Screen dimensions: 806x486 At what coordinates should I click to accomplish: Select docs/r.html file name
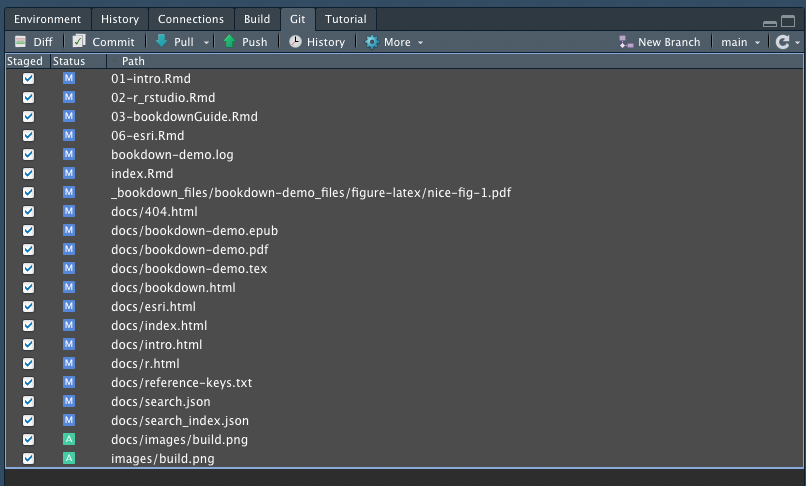[145, 364]
